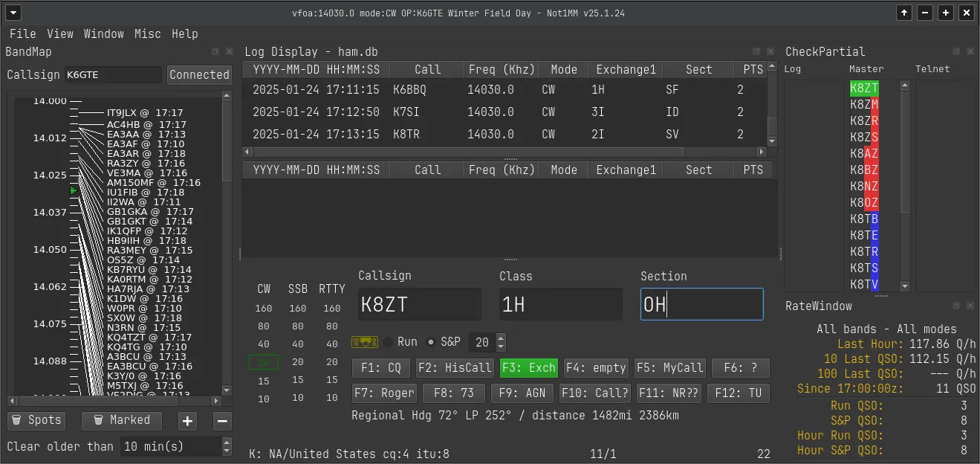Zoom out BandMap with minus button

(222, 421)
